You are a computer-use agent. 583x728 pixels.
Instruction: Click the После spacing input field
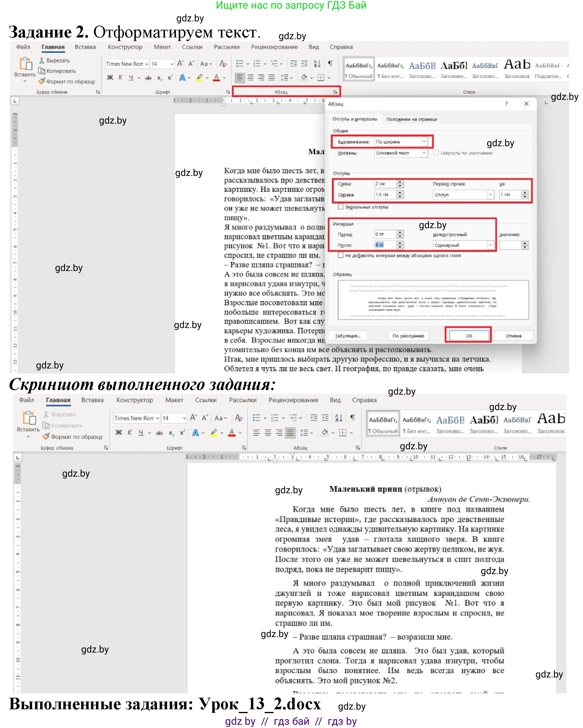(385, 245)
